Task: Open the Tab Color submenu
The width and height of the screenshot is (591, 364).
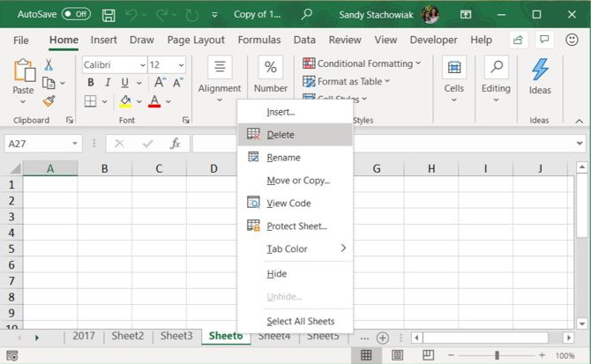Action: pyautogui.click(x=295, y=249)
